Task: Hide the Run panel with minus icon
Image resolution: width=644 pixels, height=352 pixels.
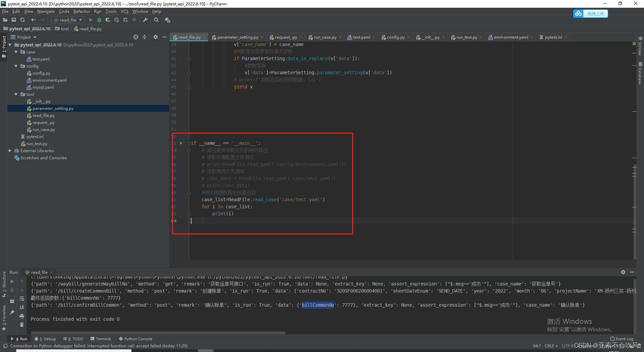Action: click(632, 272)
